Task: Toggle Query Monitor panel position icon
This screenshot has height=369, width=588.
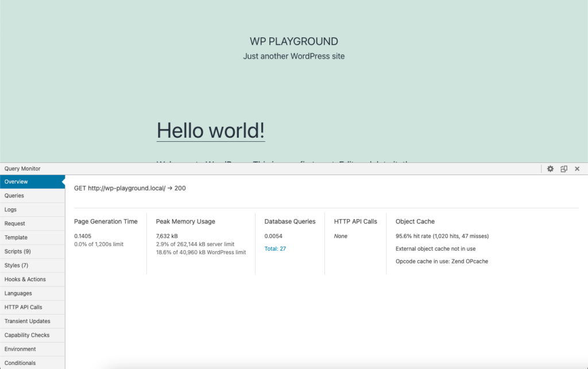Action: coord(564,169)
